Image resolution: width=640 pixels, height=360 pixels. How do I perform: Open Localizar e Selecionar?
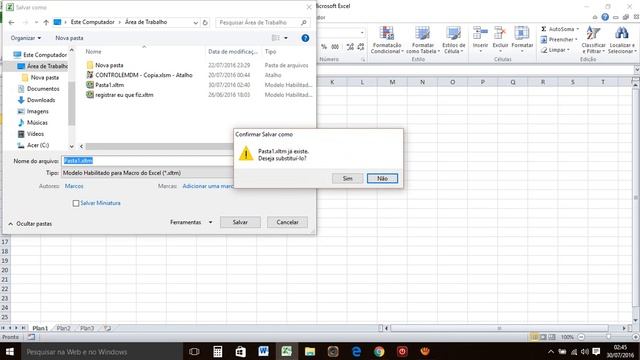click(x=622, y=40)
